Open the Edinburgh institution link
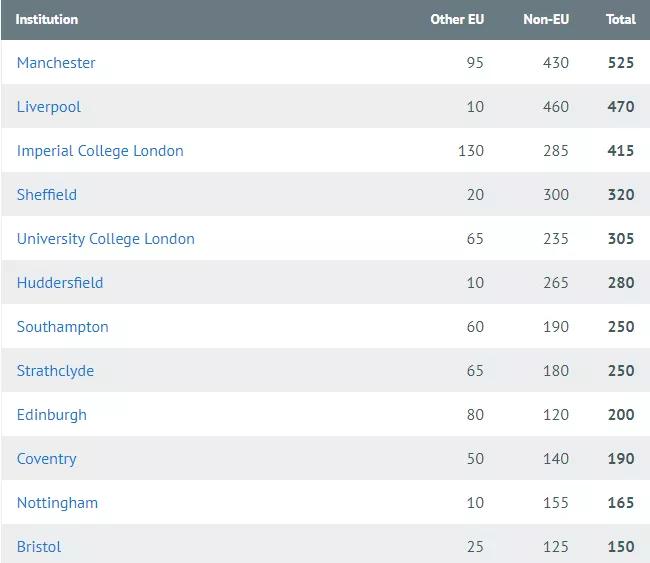The height and width of the screenshot is (563, 650). [52, 415]
